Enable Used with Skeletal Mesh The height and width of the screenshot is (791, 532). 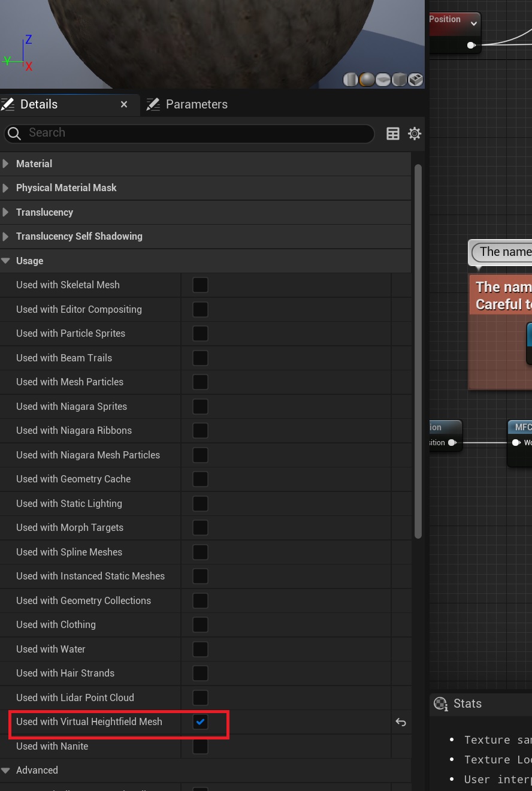(200, 285)
